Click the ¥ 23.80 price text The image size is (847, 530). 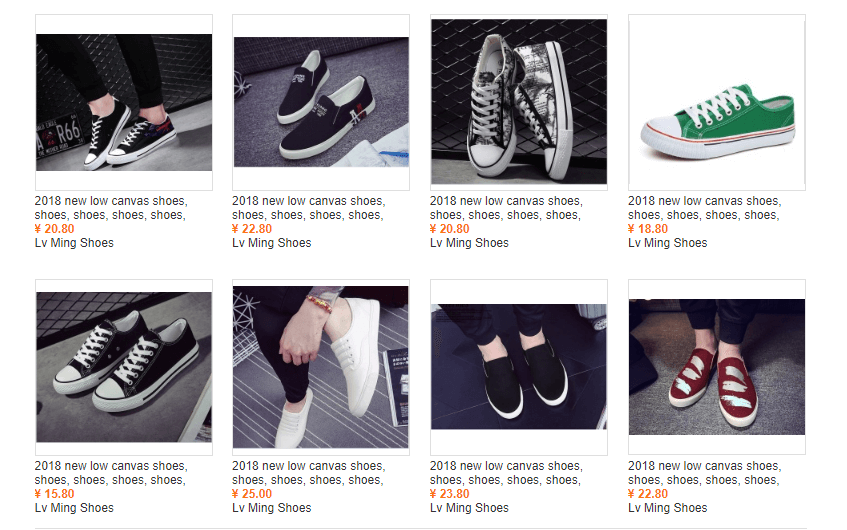click(x=450, y=494)
